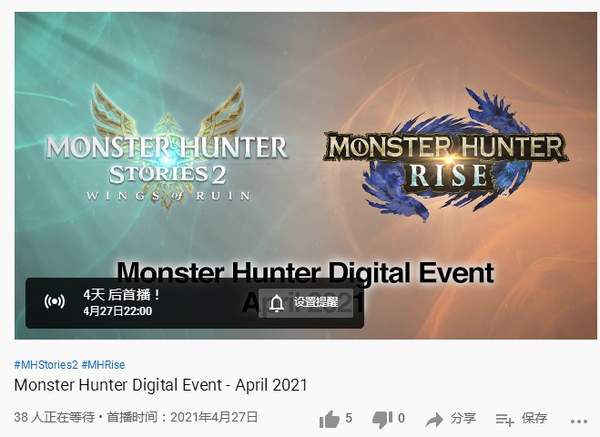Click the 分享 share label

tap(463, 418)
